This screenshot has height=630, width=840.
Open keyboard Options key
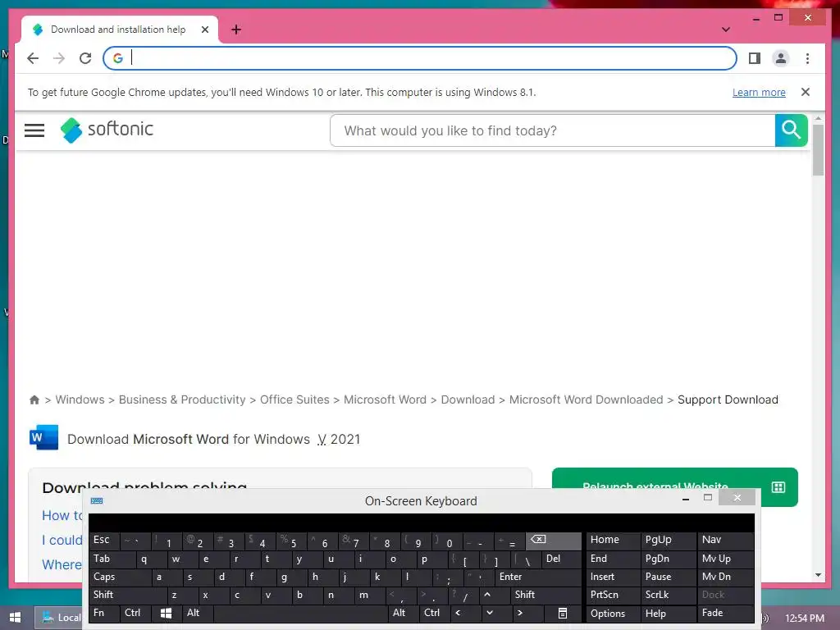(x=613, y=614)
